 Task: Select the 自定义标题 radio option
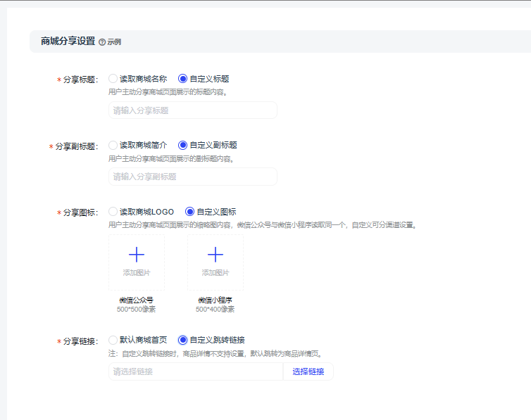click(183, 79)
